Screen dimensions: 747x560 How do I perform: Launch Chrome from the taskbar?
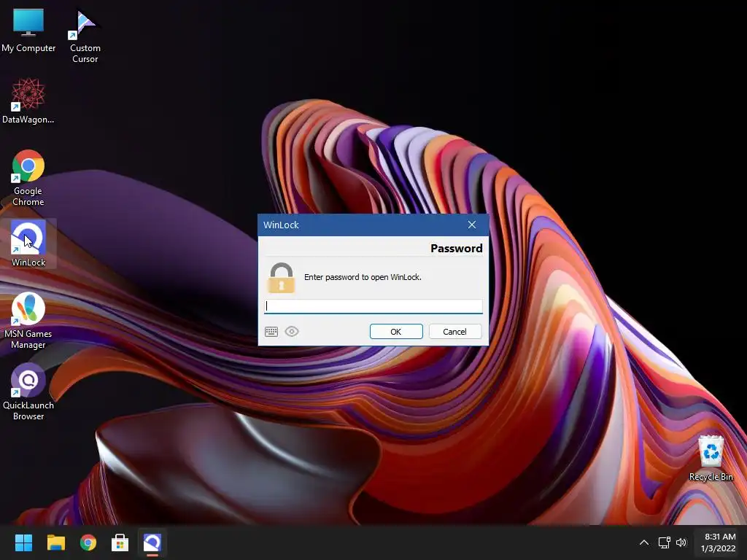[88, 542]
